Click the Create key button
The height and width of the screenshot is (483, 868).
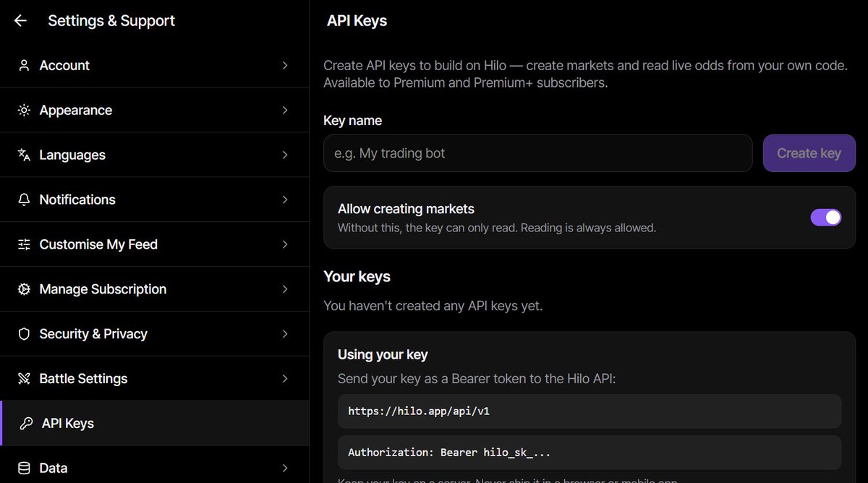pos(809,153)
